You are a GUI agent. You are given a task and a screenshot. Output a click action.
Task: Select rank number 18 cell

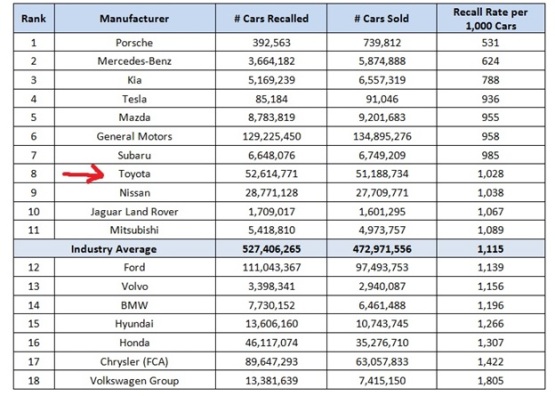coord(34,380)
